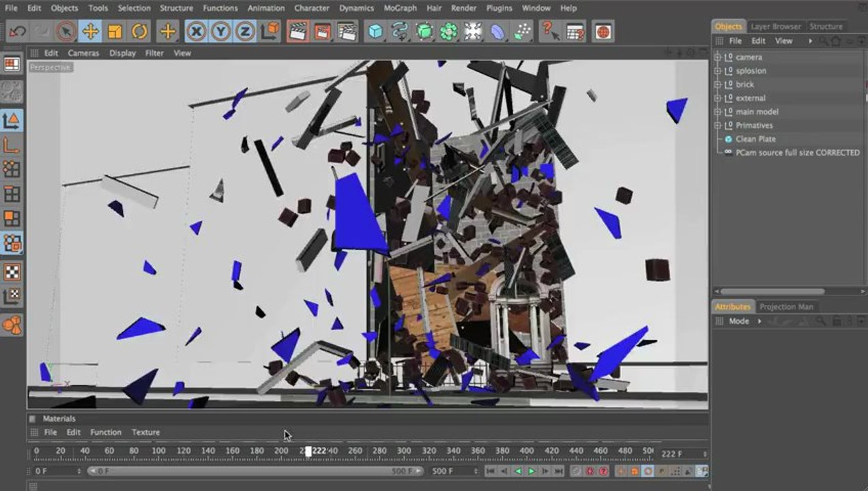This screenshot has height=491, width=868.
Task: Click the red globe icon
Action: pos(603,31)
